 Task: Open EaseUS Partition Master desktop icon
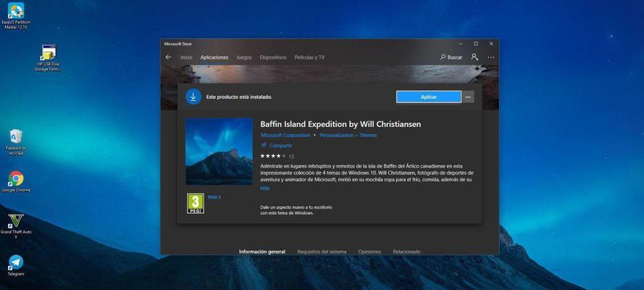coord(16,16)
